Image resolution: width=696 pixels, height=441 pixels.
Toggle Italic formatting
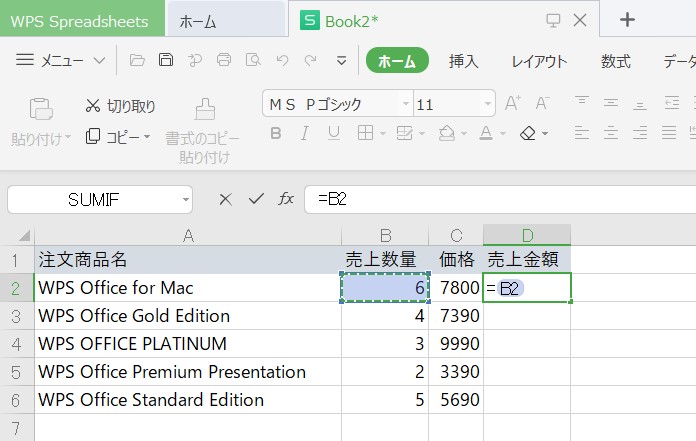point(304,133)
